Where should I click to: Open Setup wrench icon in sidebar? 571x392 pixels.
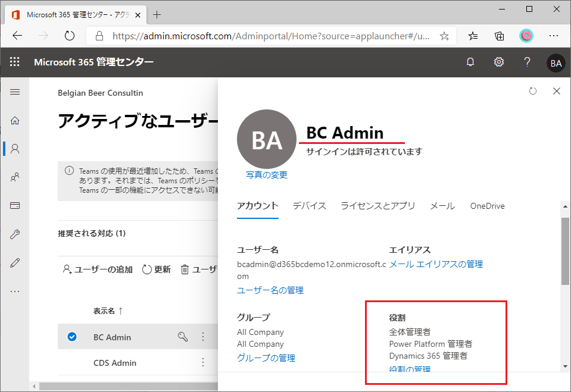(x=15, y=234)
